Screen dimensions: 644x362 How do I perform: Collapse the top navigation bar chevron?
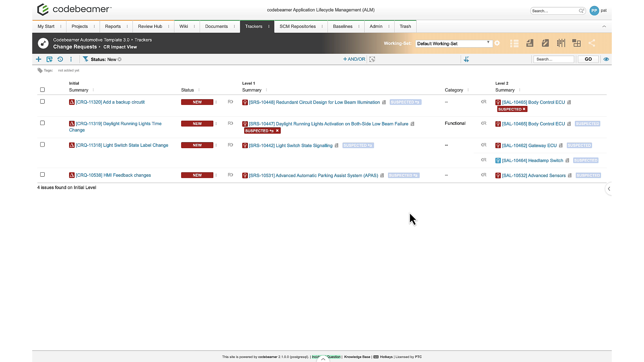coord(604,26)
